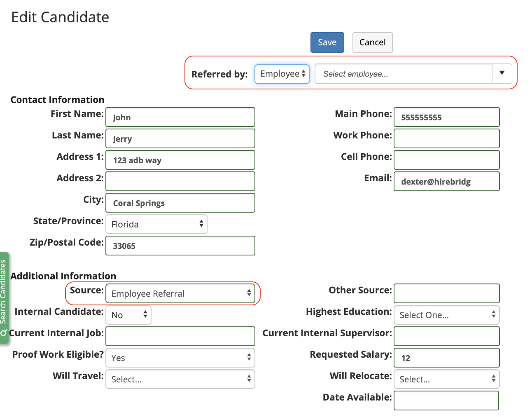This screenshot has width=532, height=417.
Task: Select the Requested Salary field showing 12
Action: click(446, 358)
